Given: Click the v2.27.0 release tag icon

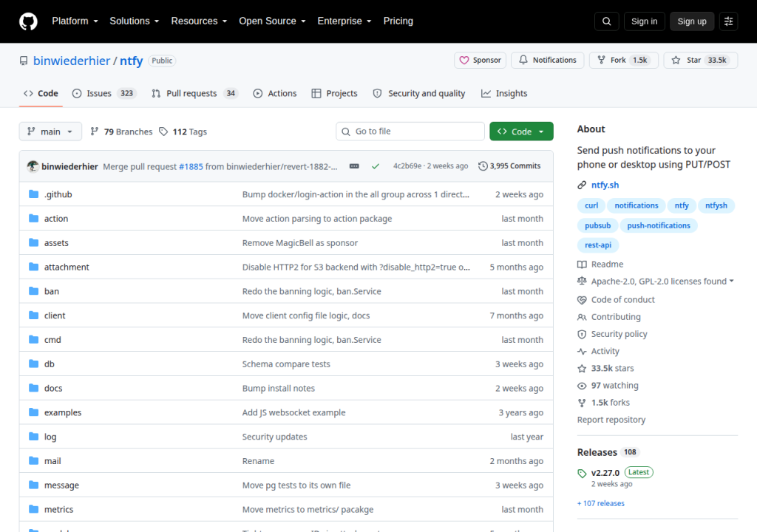Looking at the screenshot, I should [x=582, y=473].
